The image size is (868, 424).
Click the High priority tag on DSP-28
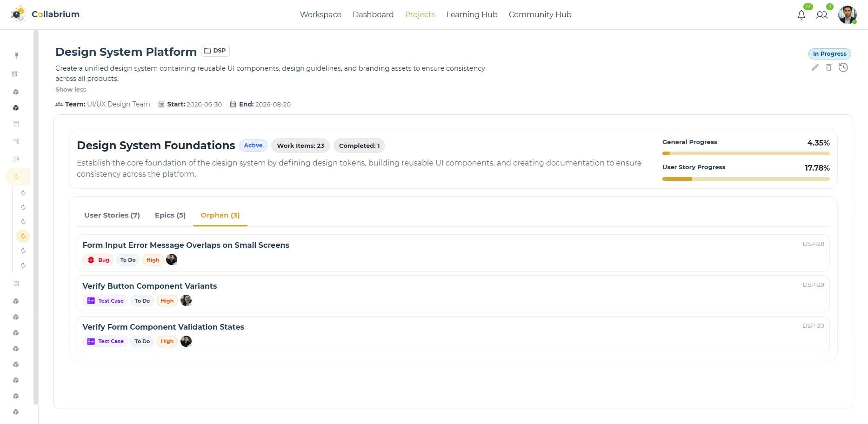click(153, 260)
